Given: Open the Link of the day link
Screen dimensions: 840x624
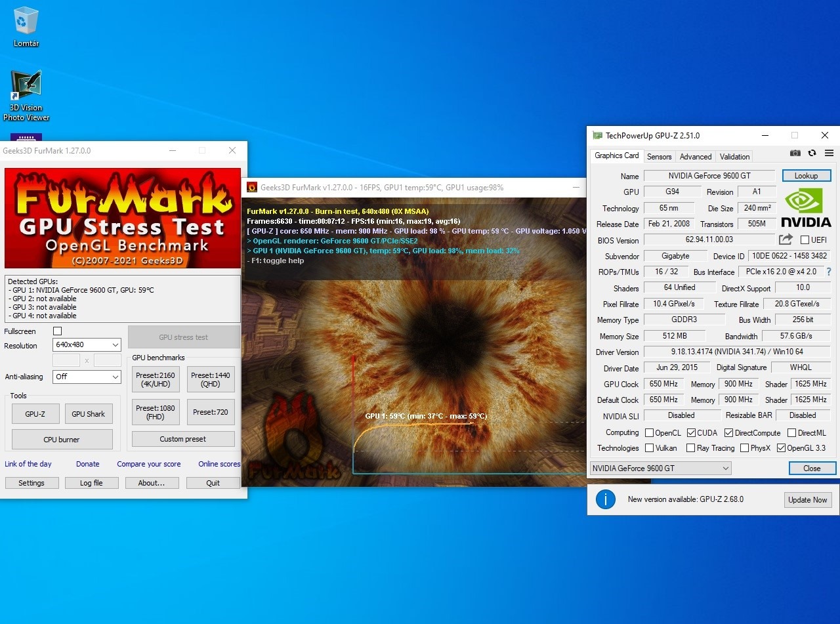Looking at the screenshot, I should pos(28,464).
